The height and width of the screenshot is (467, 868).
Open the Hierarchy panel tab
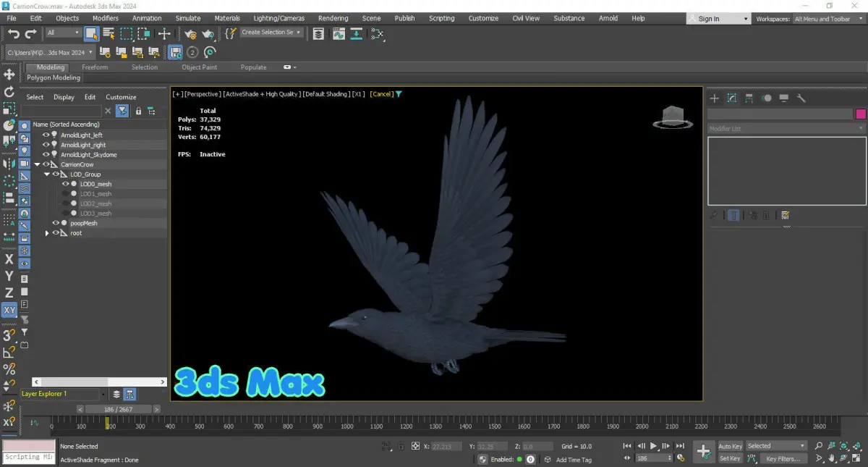(x=749, y=98)
